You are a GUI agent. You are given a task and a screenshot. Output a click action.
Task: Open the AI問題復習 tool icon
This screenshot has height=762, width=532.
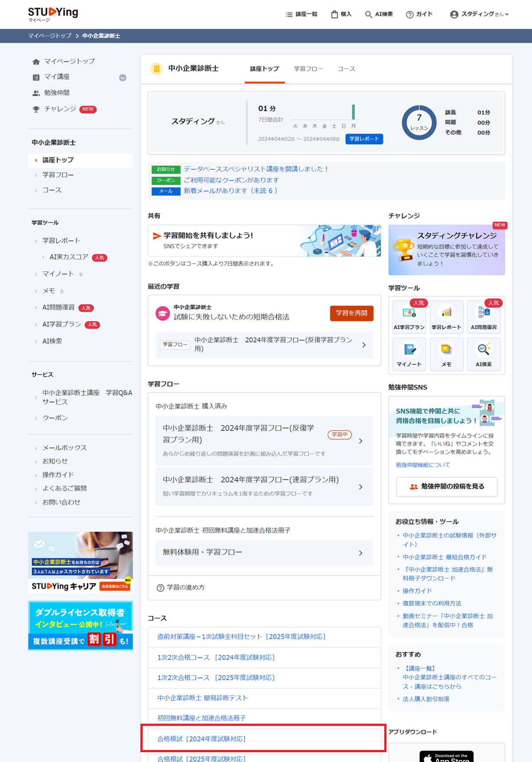tap(484, 317)
